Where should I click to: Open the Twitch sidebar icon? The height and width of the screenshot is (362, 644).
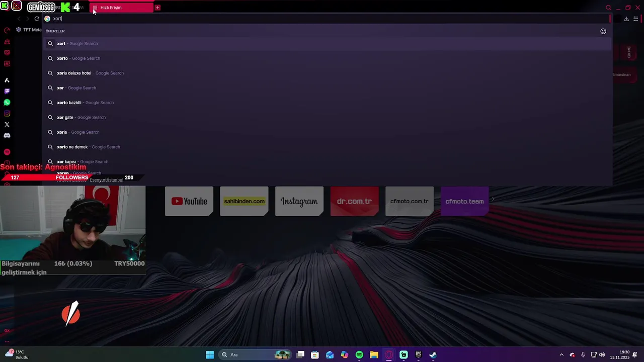tap(7, 91)
